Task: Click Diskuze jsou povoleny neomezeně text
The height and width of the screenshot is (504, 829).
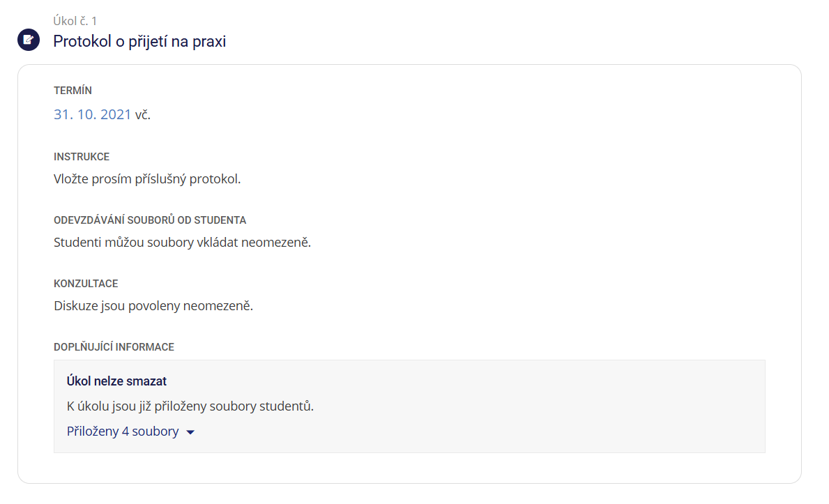Action: [x=153, y=305]
